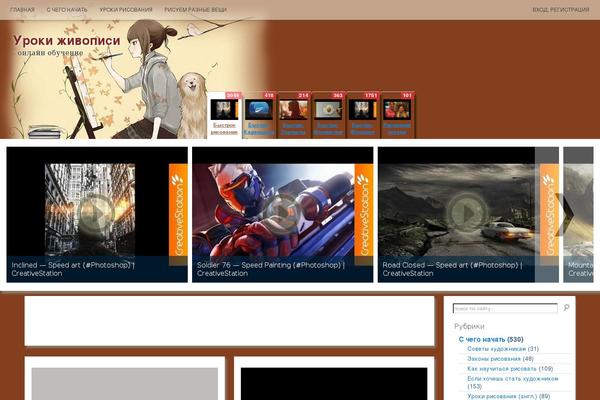Play the Soldier 76 Speed Painting video
Screen dimensions: 600x400
(x=282, y=212)
